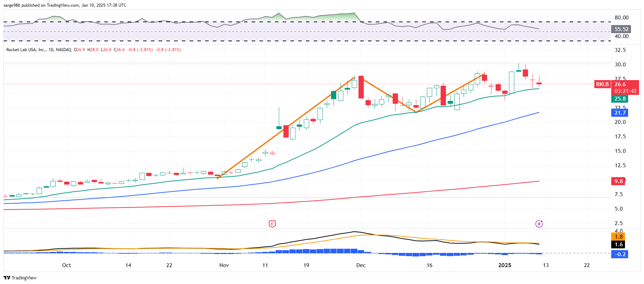Screen dimensions: 644x284
Task: Click the green 25.8 moving average label
Action: click(x=620, y=99)
